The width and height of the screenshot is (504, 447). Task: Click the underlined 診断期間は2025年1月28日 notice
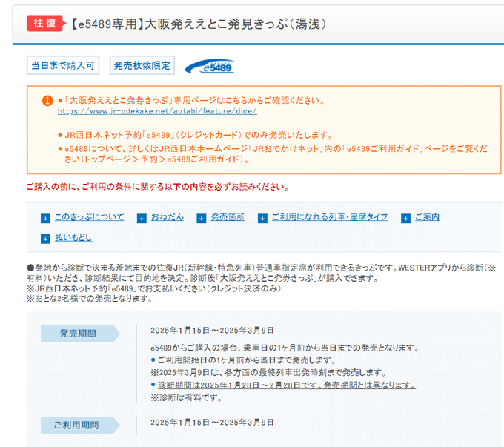[287, 385]
